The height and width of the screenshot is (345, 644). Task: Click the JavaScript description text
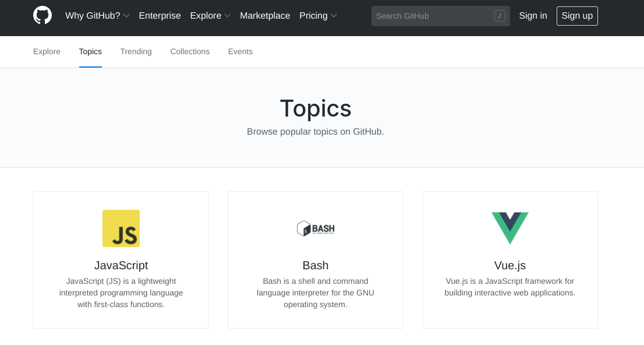(x=121, y=293)
